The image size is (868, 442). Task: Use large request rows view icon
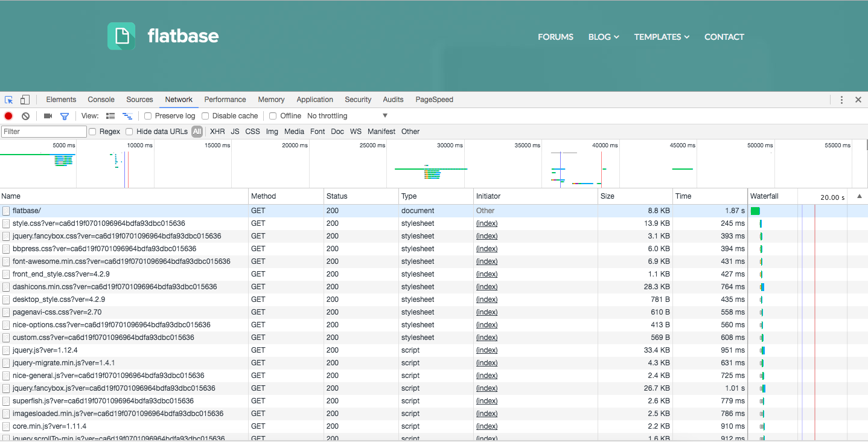110,116
